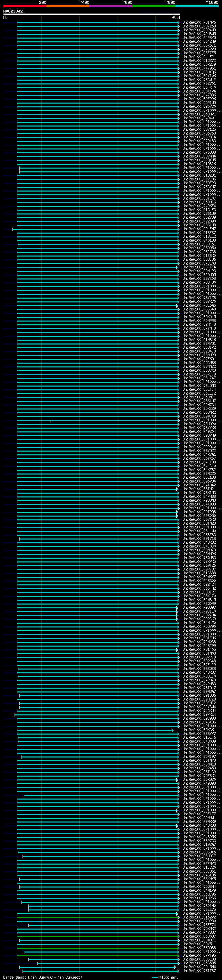Select the UniRef100_B6K6J1 hit label

199,45
